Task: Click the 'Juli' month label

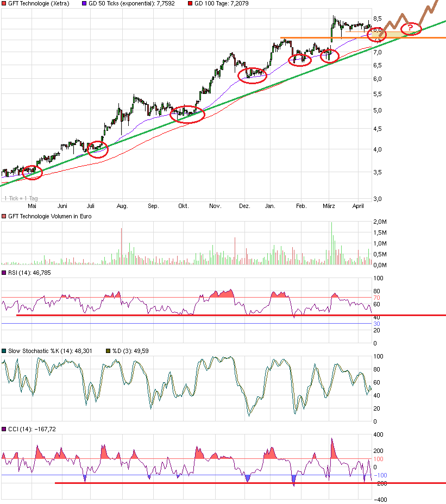Action: (x=90, y=206)
